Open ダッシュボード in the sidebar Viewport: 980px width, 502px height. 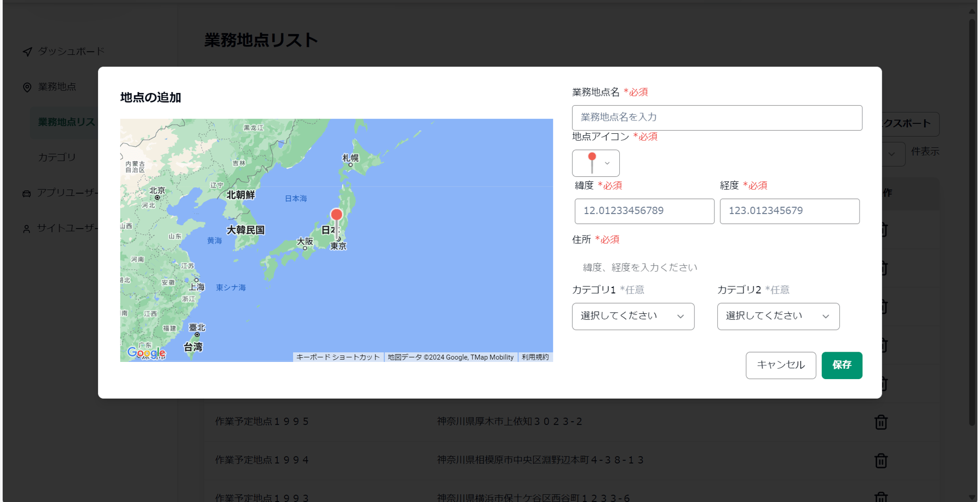(x=72, y=51)
